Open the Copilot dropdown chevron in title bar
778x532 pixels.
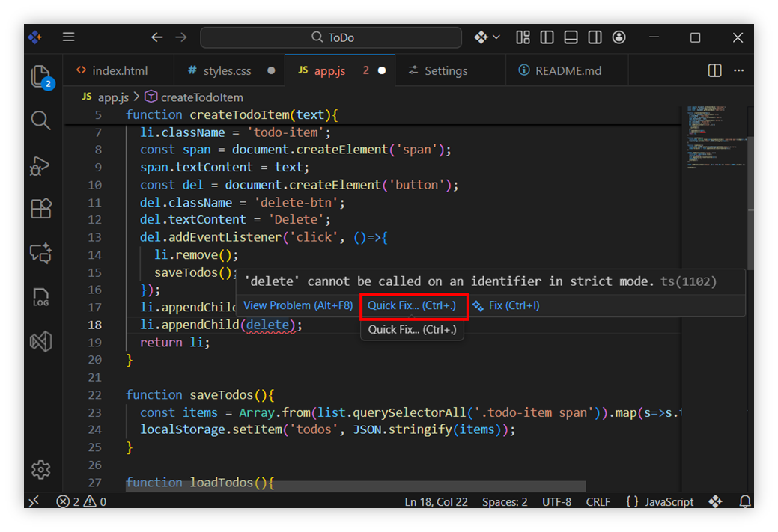click(x=496, y=37)
